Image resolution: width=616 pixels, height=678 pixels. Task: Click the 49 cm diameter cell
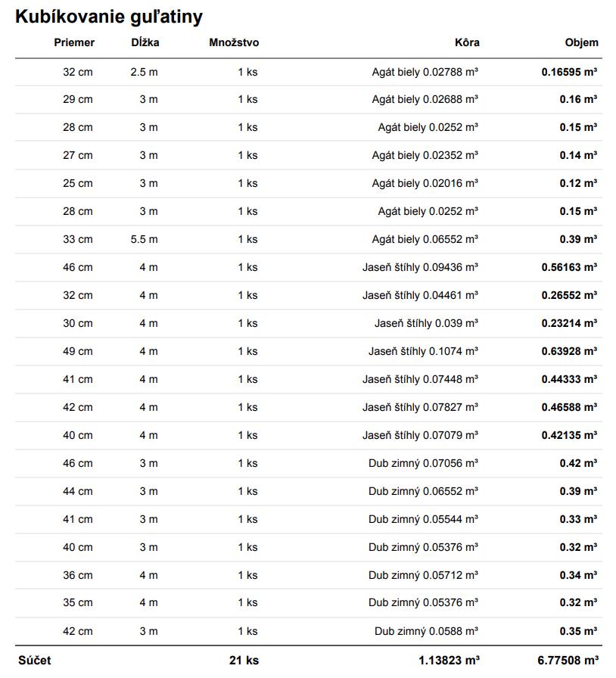[78, 351]
